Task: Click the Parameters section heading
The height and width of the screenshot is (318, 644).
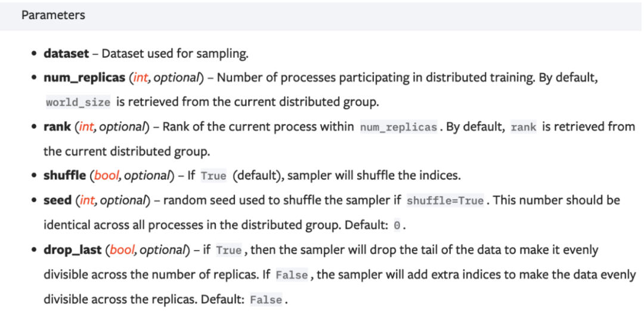Action: (53, 16)
